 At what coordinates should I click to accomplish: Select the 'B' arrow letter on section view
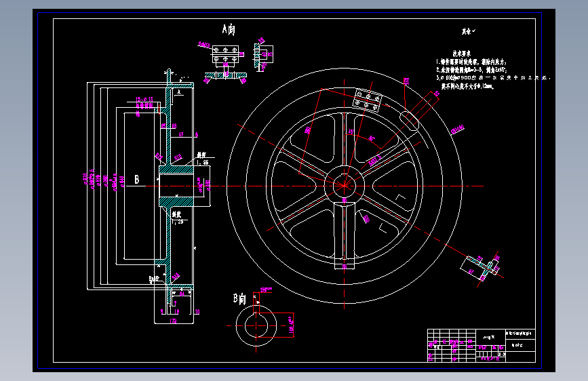(x=137, y=180)
